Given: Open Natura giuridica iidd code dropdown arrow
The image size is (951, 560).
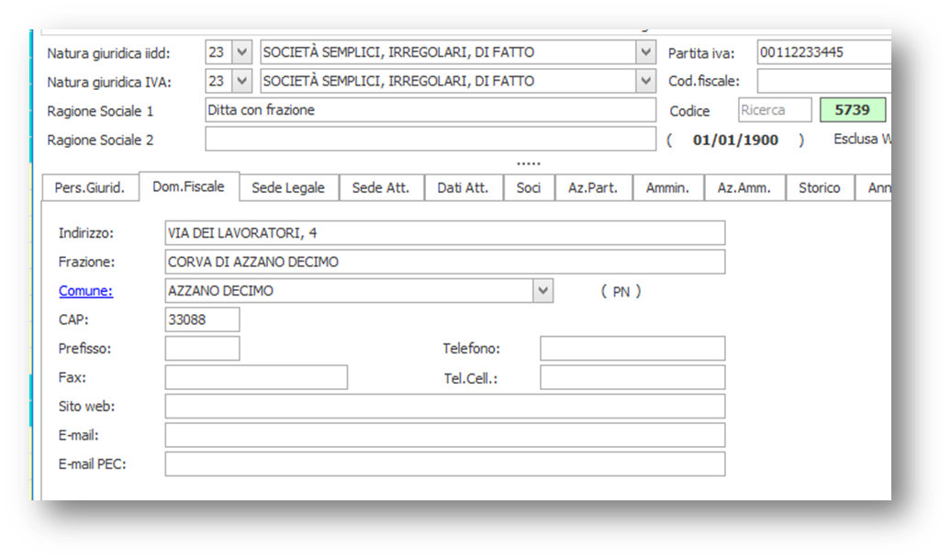Looking at the screenshot, I should [241, 52].
